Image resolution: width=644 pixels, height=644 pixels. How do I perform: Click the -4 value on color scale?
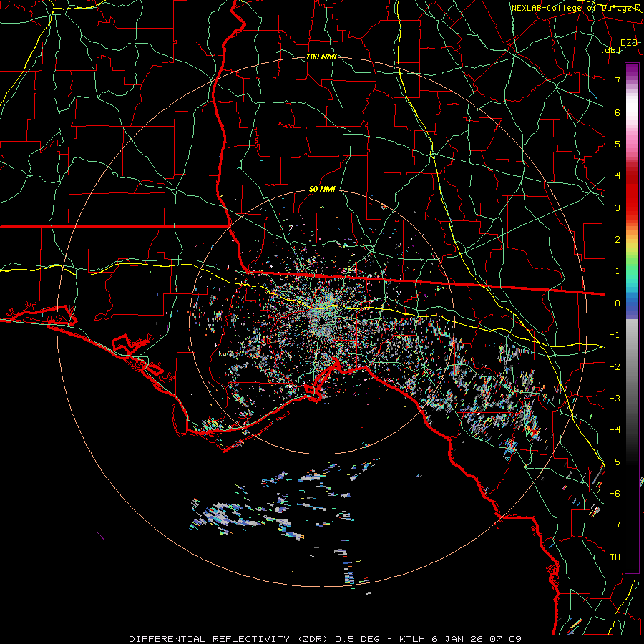(615, 430)
